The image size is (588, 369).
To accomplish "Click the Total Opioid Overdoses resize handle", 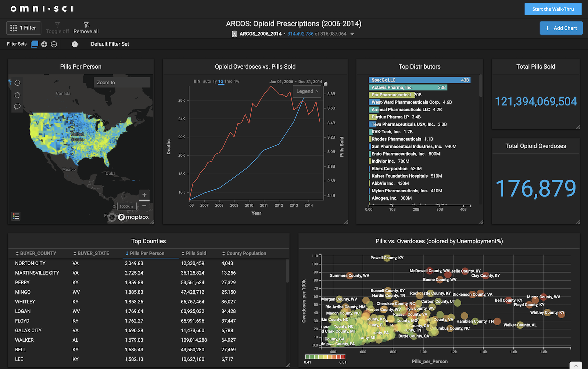I will pyautogui.click(x=577, y=222).
